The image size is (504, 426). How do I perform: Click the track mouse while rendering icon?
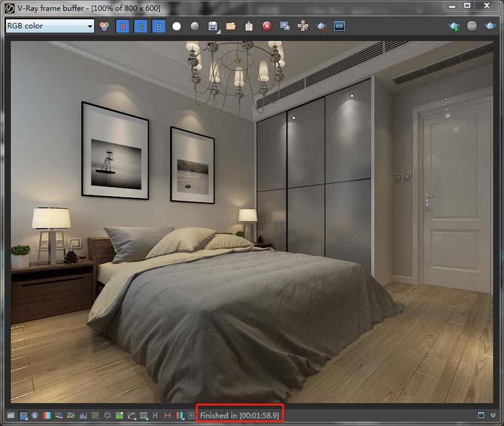pos(303,27)
